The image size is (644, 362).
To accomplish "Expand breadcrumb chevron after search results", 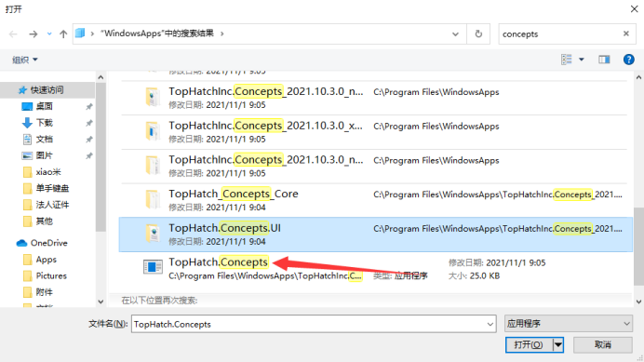I will pyautogui.click(x=221, y=34).
